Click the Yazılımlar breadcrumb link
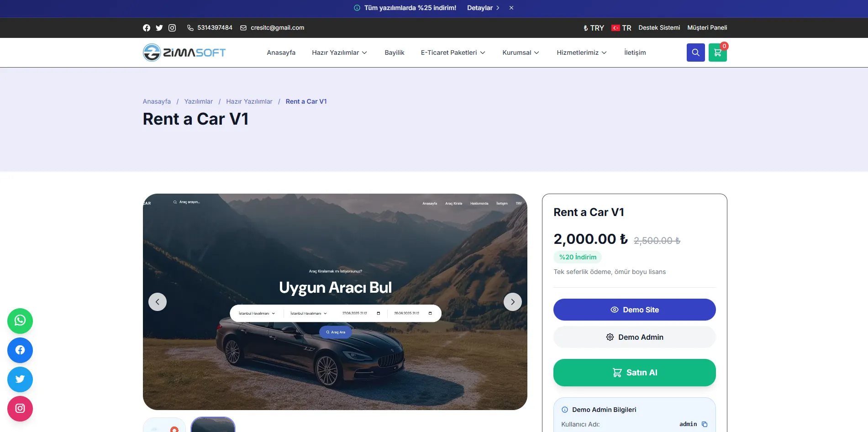The width and height of the screenshot is (868, 432). pyautogui.click(x=198, y=101)
